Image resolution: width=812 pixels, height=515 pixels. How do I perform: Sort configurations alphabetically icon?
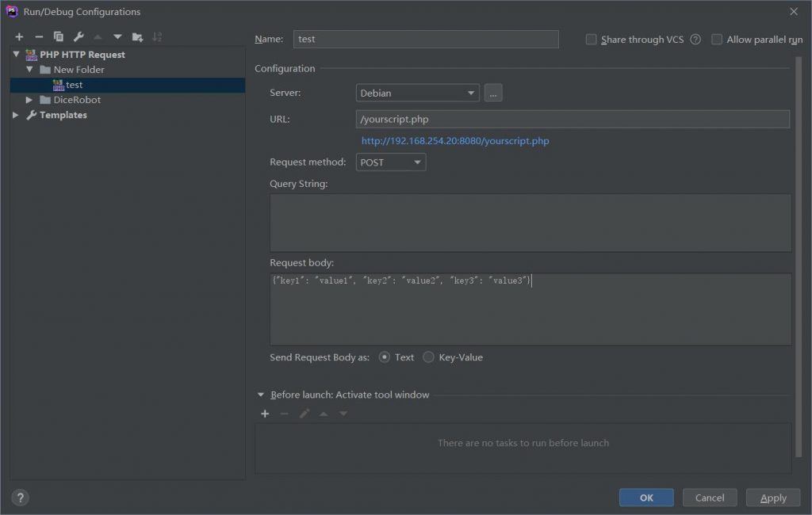click(x=157, y=36)
